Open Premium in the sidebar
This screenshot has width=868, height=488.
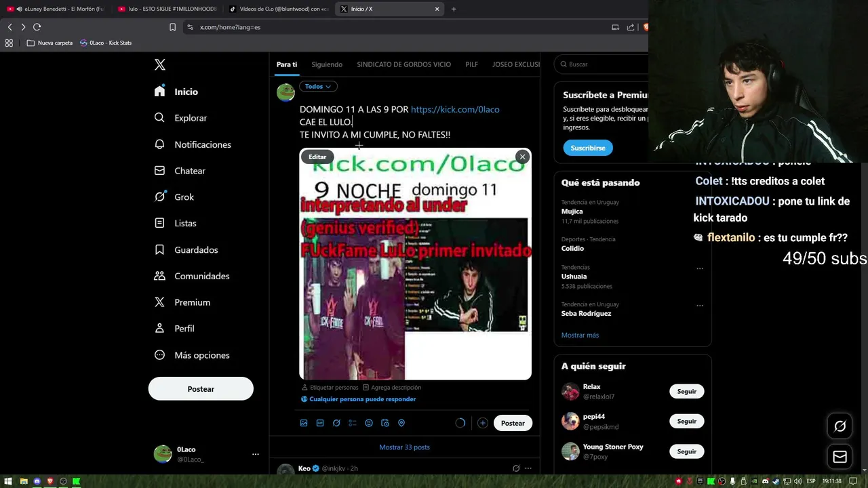tap(182, 302)
